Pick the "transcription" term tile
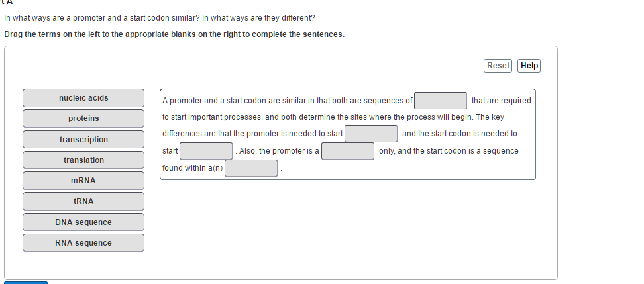The height and width of the screenshot is (284, 644). (x=83, y=140)
